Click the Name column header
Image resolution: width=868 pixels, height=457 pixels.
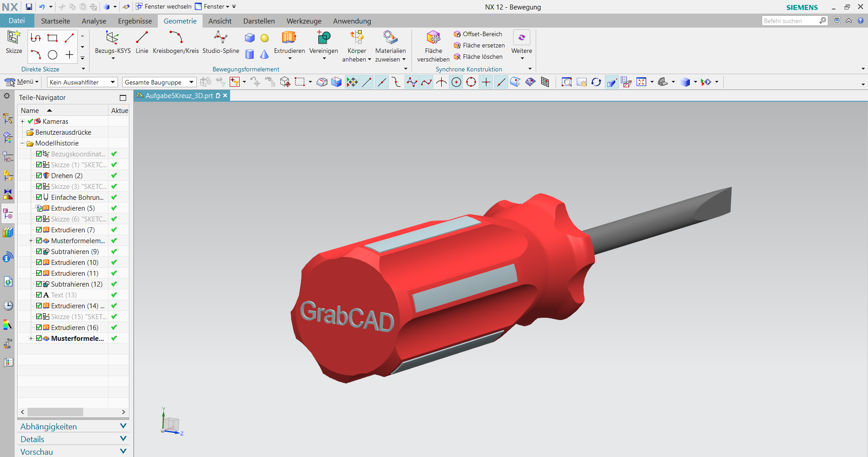click(x=62, y=110)
